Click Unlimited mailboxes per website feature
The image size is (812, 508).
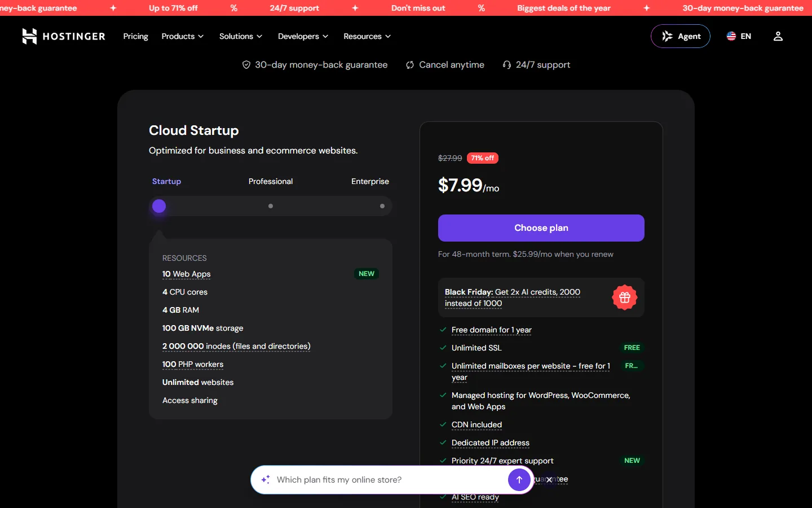click(x=531, y=371)
